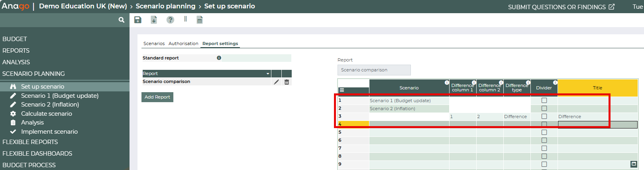Click the sidebar search magnifier icon
644x170 pixels.
click(x=122, y=20)
